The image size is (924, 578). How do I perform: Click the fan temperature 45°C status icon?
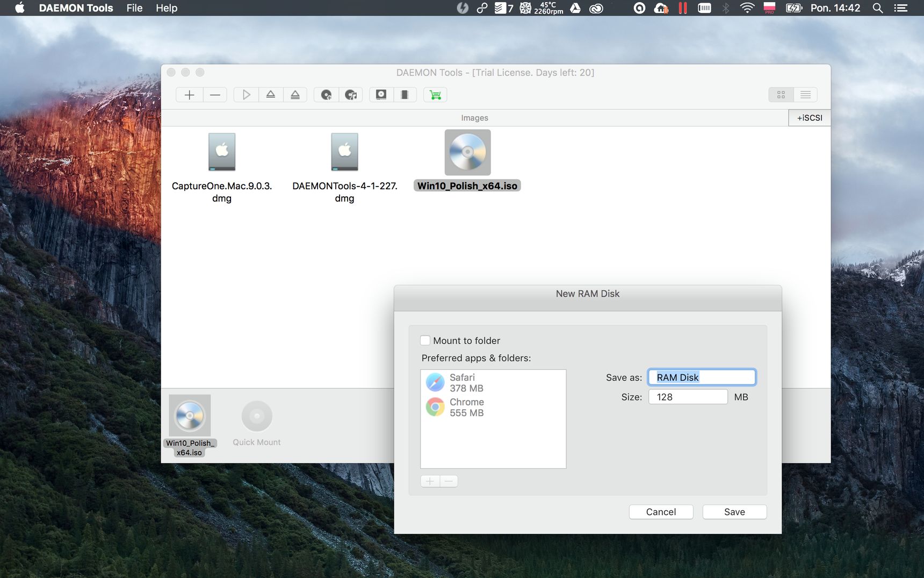point(542,8)
